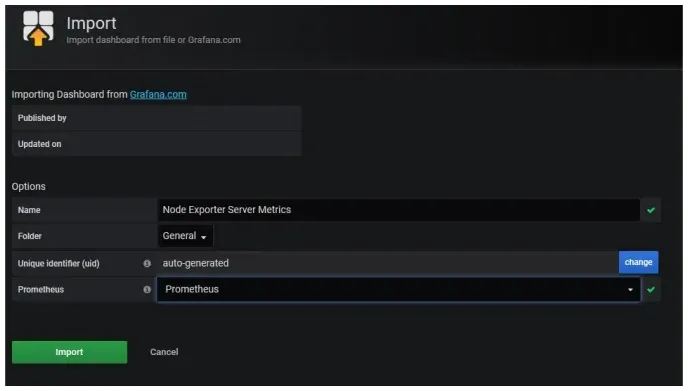This screenshot has height=391, width=689.
Task: Click the green Import button
Action: coord(69,352)
